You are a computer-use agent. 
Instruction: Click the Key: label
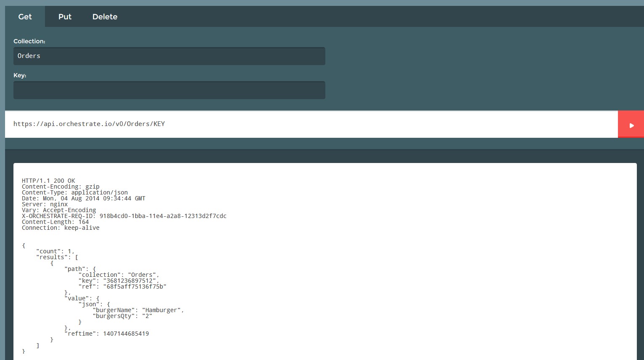[x=20, y=76]
